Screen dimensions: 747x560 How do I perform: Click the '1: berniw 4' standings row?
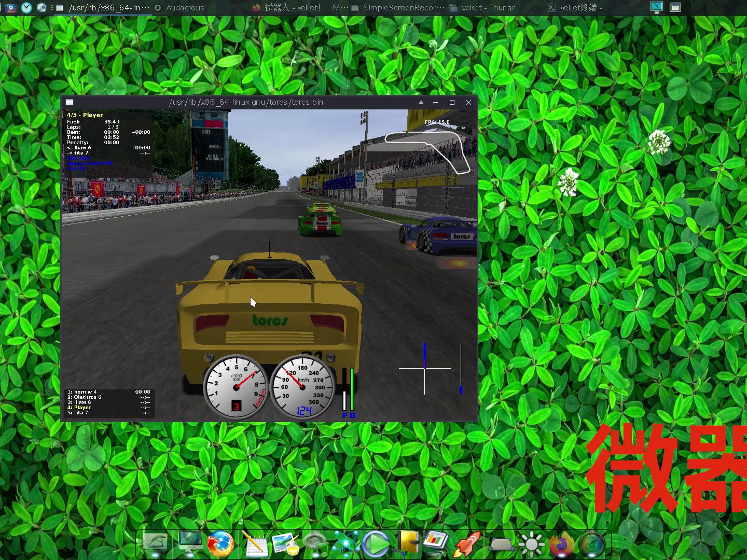pyautogui.click(x=108, y=392)
